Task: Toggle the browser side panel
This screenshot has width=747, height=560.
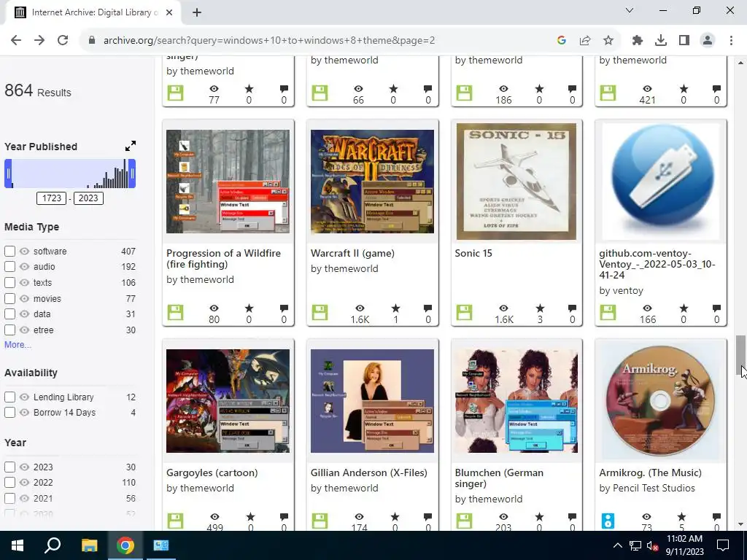Action: (684, 41)
